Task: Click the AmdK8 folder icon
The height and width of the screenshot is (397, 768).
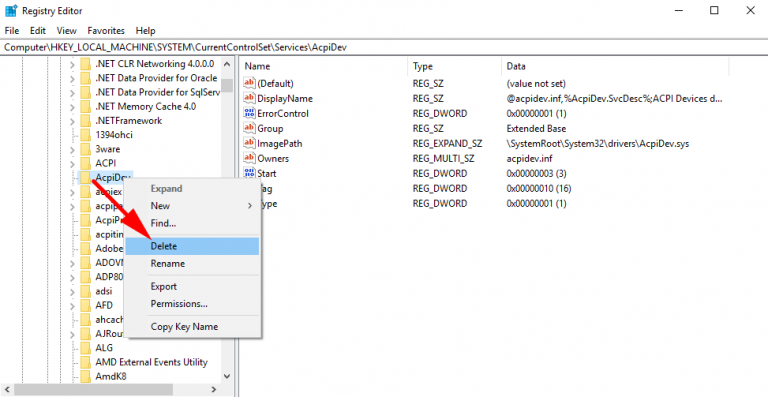Action: point(86,376)
